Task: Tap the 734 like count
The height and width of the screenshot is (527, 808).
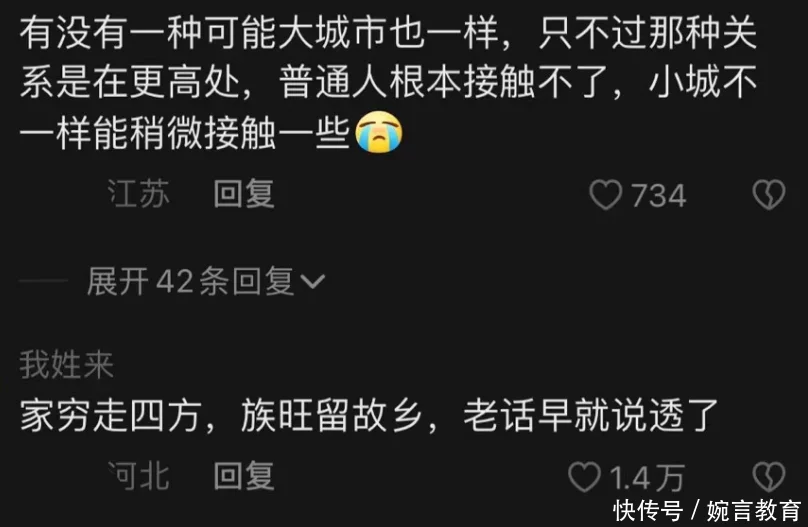Action: click(x=659, y=196)
